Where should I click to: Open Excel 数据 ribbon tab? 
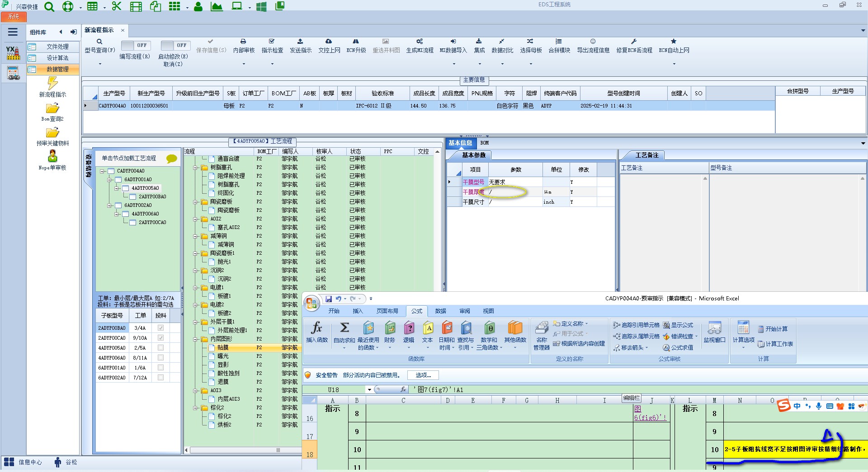(x=441, y=311)
